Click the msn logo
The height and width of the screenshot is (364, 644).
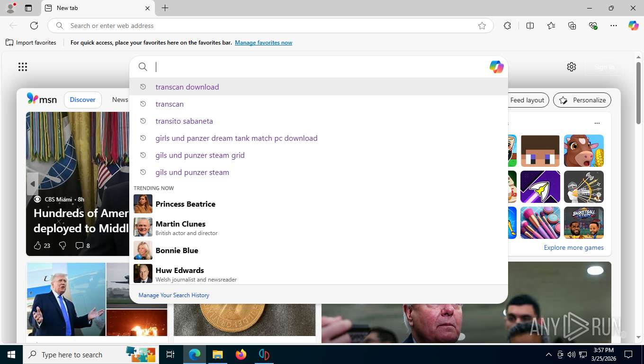tap(42, 99)
